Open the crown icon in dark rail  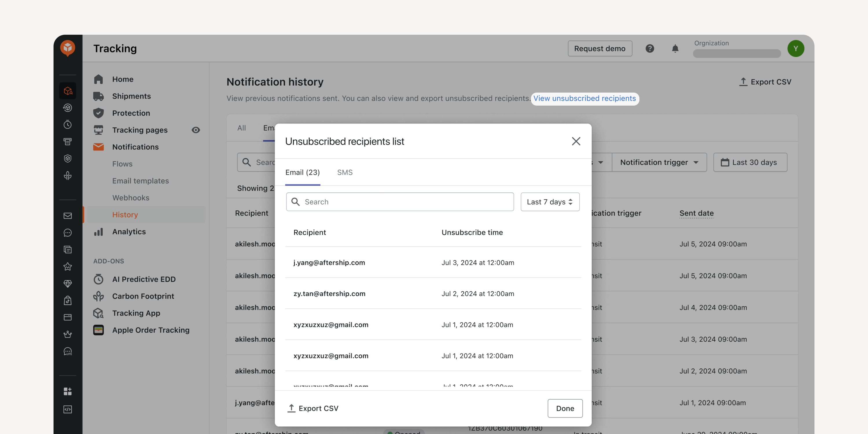coord(68,334)
